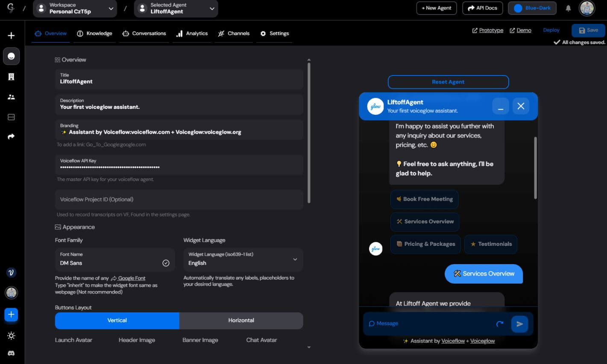Viewport: 607px width, 364px height.
Task: Open the notifications bell
Action: (x=568, y=8)
